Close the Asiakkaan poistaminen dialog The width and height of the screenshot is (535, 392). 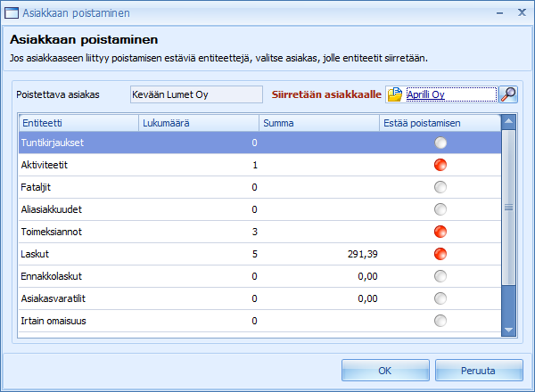pyautogui.click(x=522, y=12)
